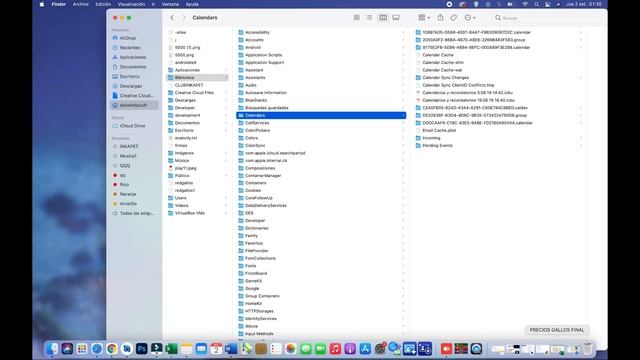This screenshot has height=360, width=640.
Task: Open Google Chrome from the Dock
Action: point(111,349)
